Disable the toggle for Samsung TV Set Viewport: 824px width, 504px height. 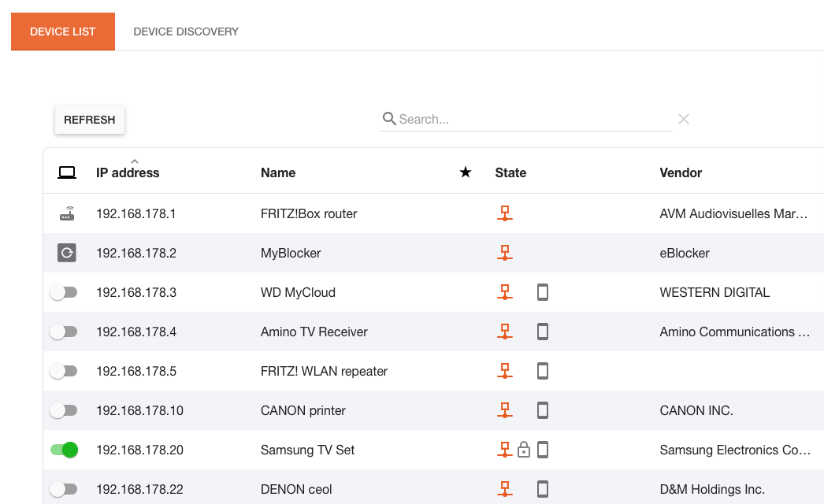tap(64, 450)
